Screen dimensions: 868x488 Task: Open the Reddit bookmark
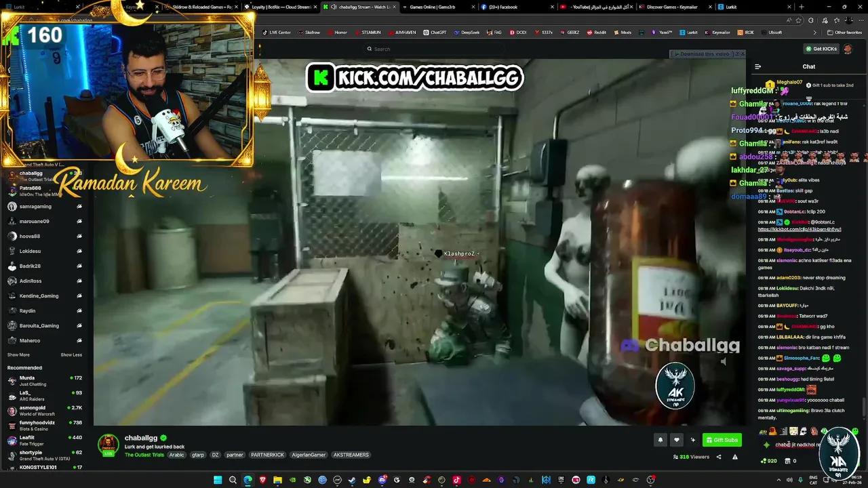596,32
